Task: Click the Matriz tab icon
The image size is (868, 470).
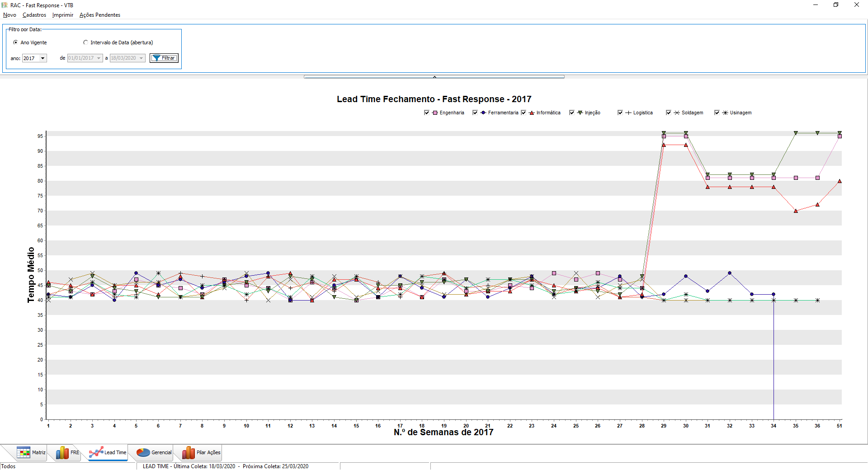Action: [x=24, y=452]
